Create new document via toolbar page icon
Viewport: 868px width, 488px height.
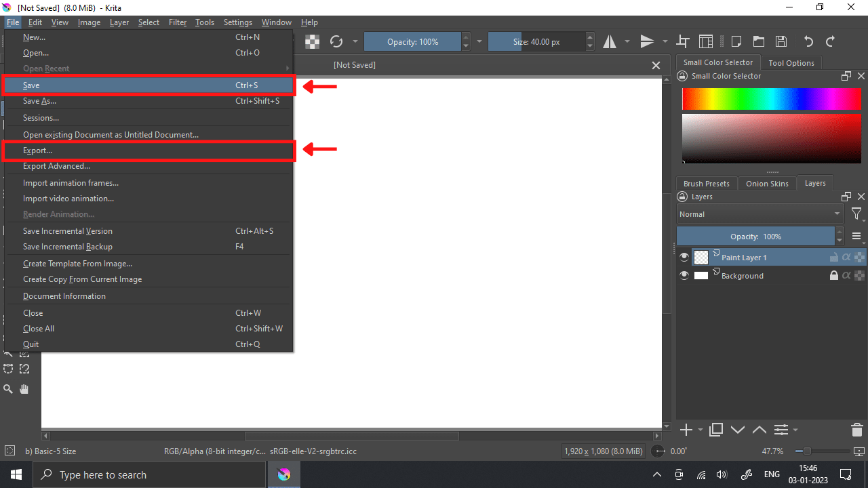click(x=736, y=41)
